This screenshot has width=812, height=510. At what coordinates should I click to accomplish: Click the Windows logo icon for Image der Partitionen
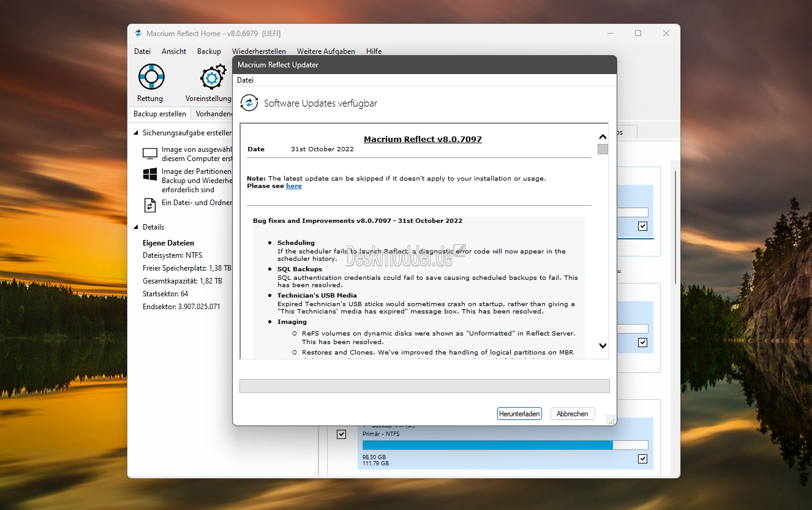(x=150, y=174)
